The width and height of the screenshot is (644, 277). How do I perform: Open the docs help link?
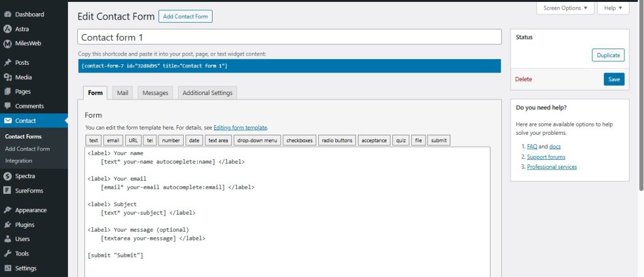pyautogui.click(x=555, y=147)
